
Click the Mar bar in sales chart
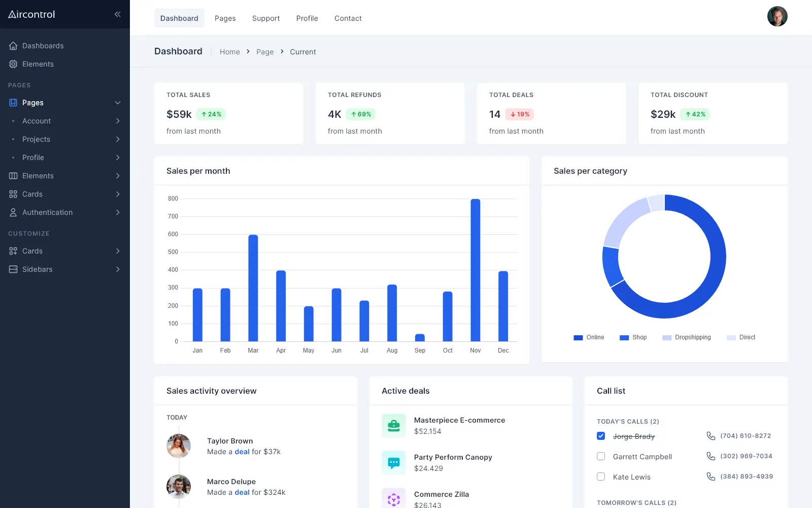(x=253, y=288)
